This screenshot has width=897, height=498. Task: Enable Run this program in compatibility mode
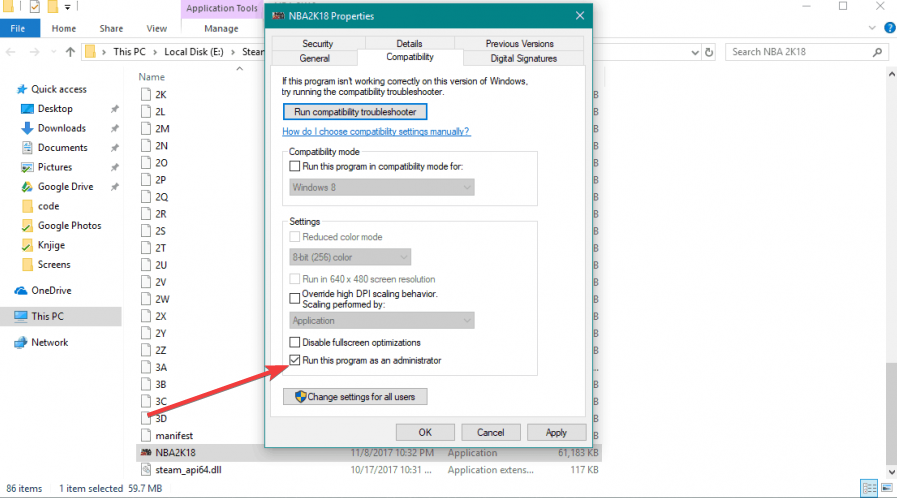click(295, 166)
